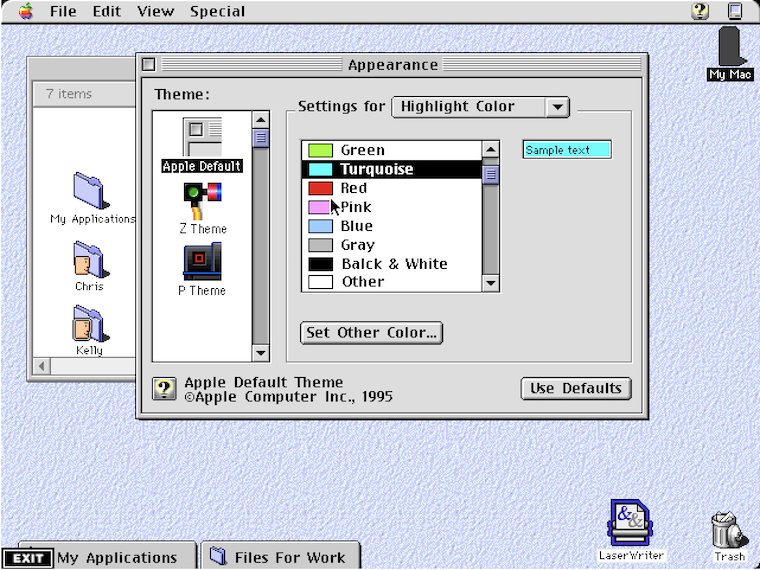The height and width of the screenshot is (570, 760).
Task: Select the Kelly folder icon
Action: pos(90,324)
